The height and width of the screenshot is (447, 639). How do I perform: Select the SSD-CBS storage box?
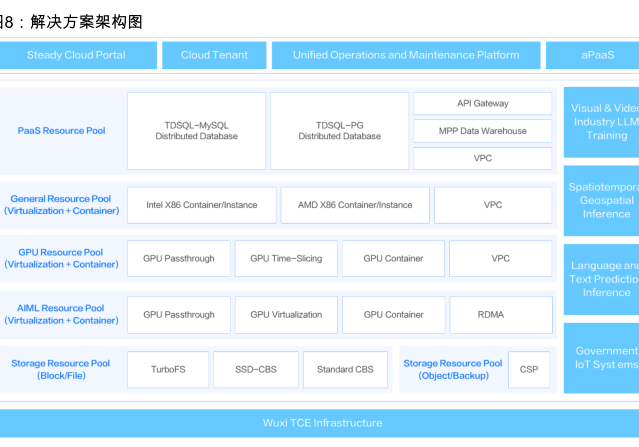[x=254, y=369]
